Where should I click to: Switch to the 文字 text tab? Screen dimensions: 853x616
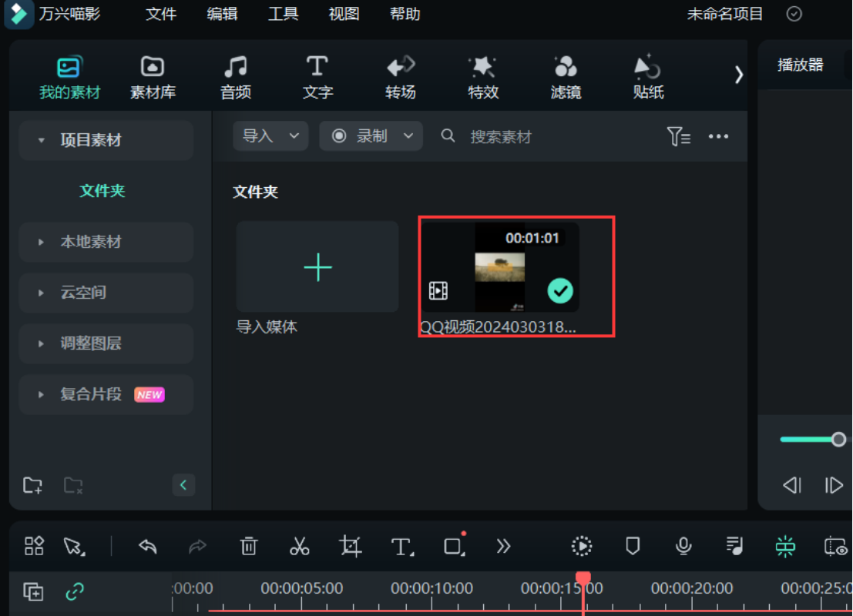coord(317,77)
